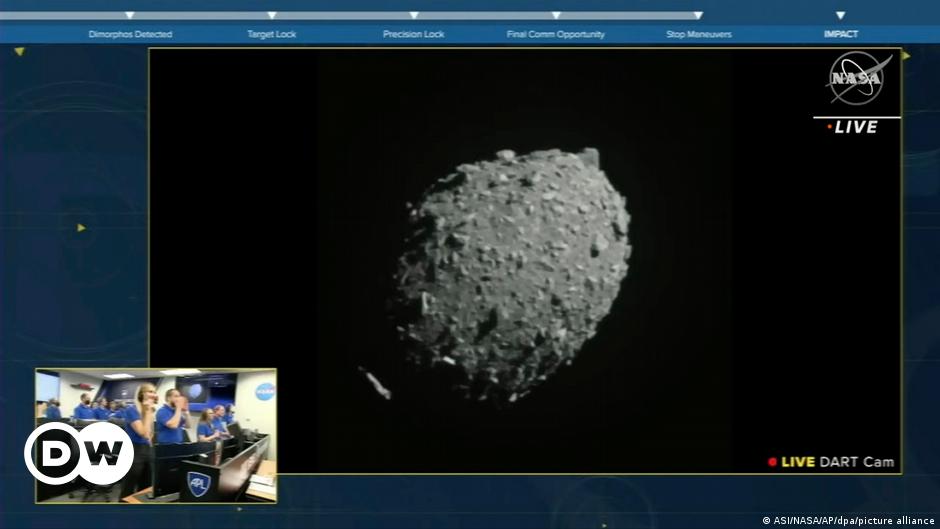Select the Precision Lock milestone label
940x529 pixels.
(413, 34)
